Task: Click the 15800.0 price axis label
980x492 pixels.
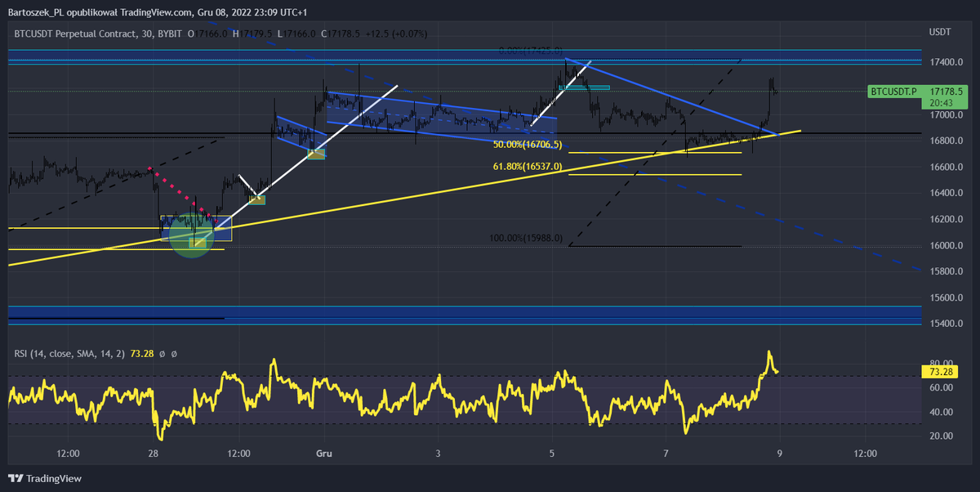Action: [944, 272]
